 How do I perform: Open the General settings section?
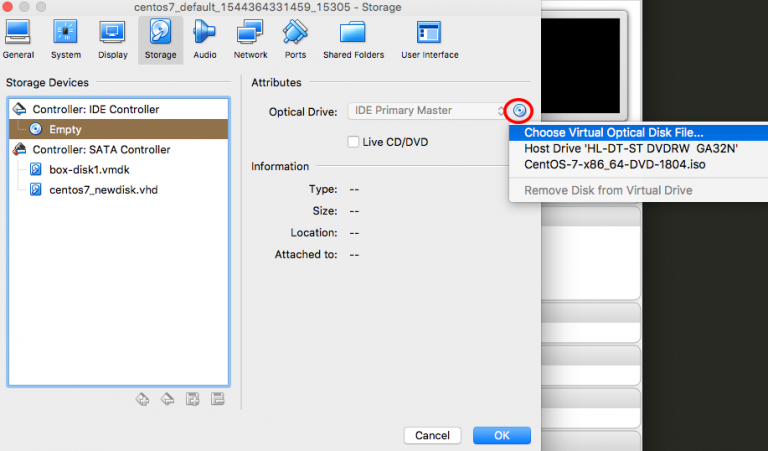[18, 38]
